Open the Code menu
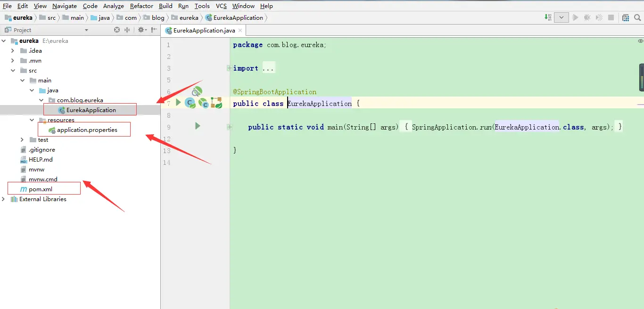 click(90, 6)
